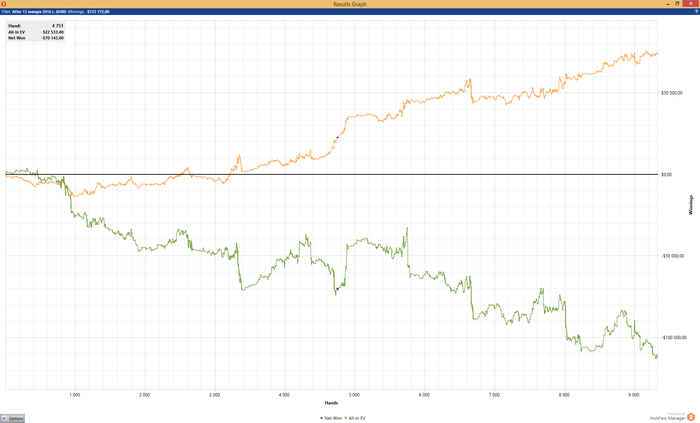This screenshot has width=700, height=423.
Task: Toggle the All-In EV legend entry
Action: (355, 418)
